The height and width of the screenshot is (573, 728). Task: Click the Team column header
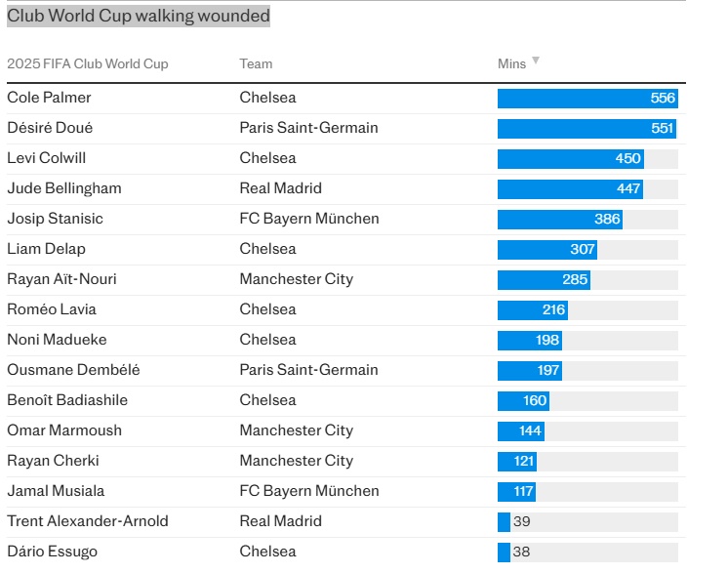click(256, 63)
